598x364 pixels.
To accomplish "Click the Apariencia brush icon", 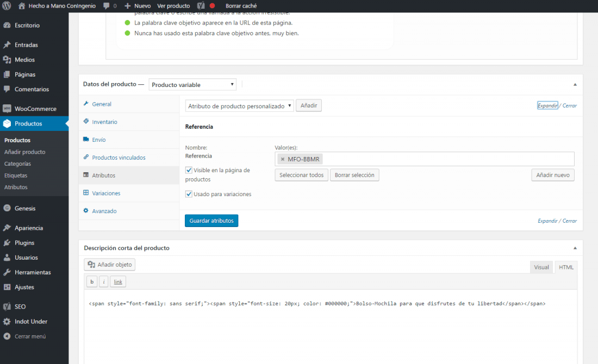I will coord(7,228).
